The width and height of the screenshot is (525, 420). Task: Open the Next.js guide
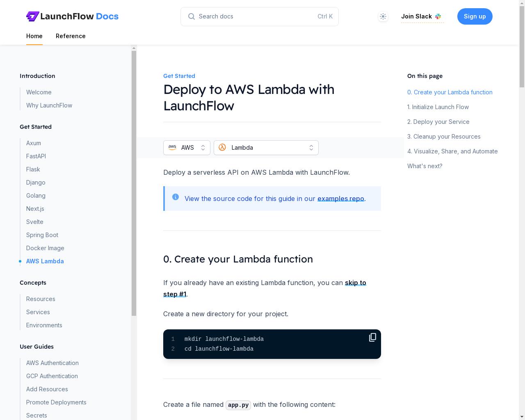point(35,209)
